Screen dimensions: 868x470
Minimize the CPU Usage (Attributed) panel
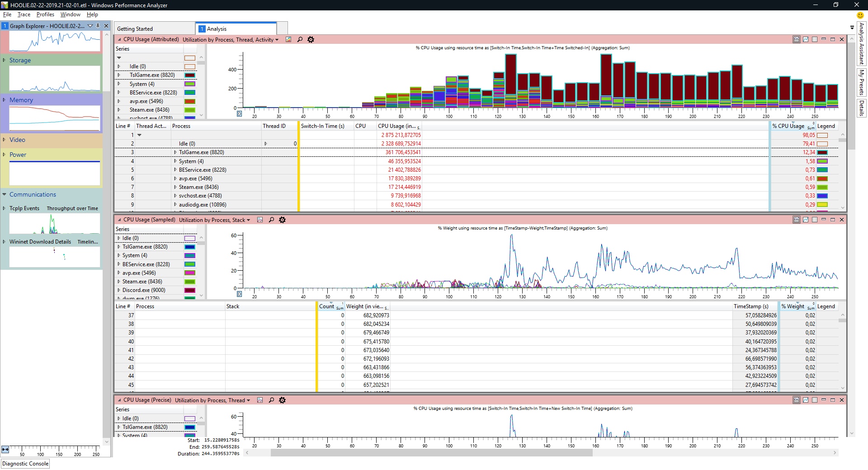coord(824,40)
